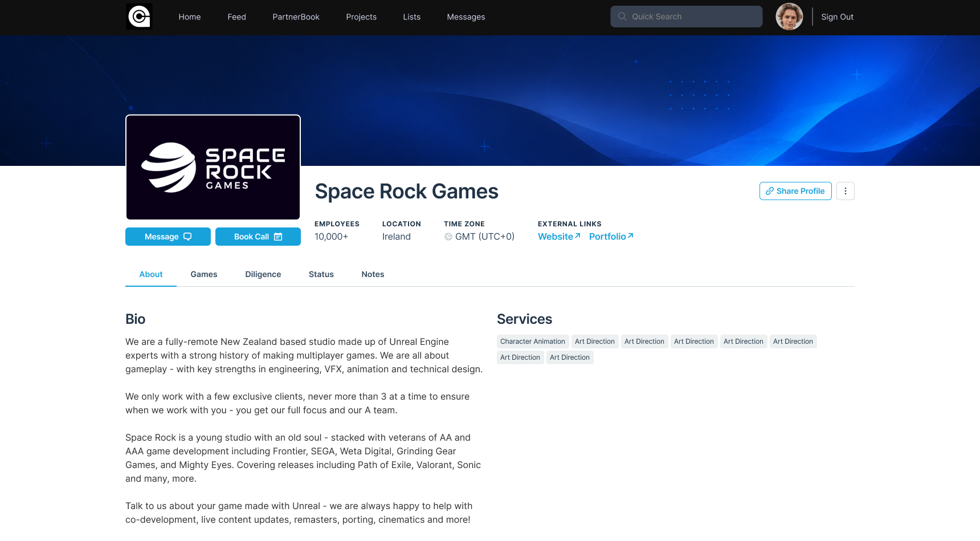
Task: Sign Out of the account
Action: click(838, 17)
